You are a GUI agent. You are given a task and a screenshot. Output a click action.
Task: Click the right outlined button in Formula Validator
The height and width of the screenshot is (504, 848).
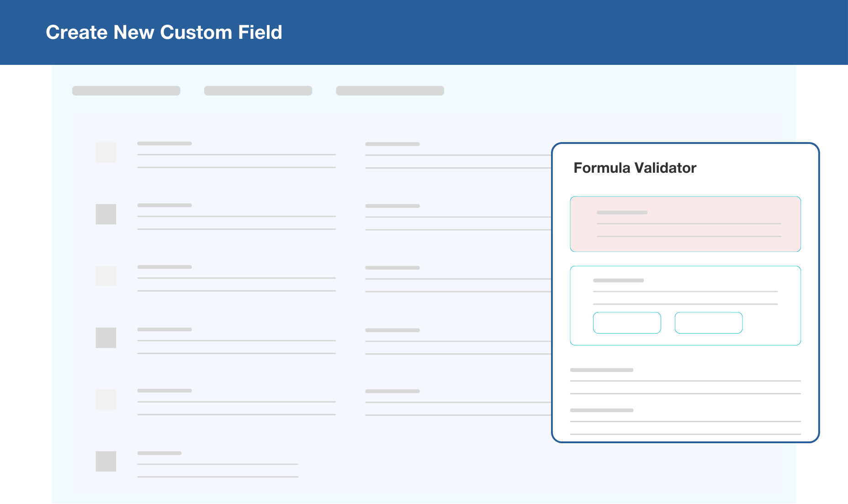(708, 323)
